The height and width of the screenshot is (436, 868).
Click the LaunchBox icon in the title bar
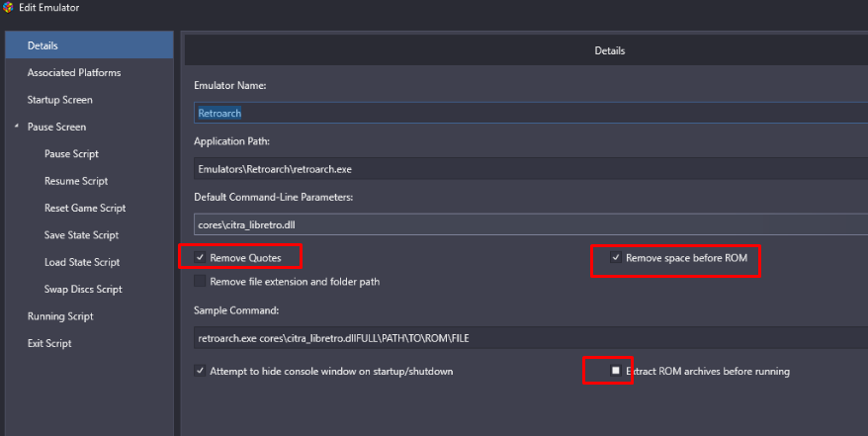[8, 7]
